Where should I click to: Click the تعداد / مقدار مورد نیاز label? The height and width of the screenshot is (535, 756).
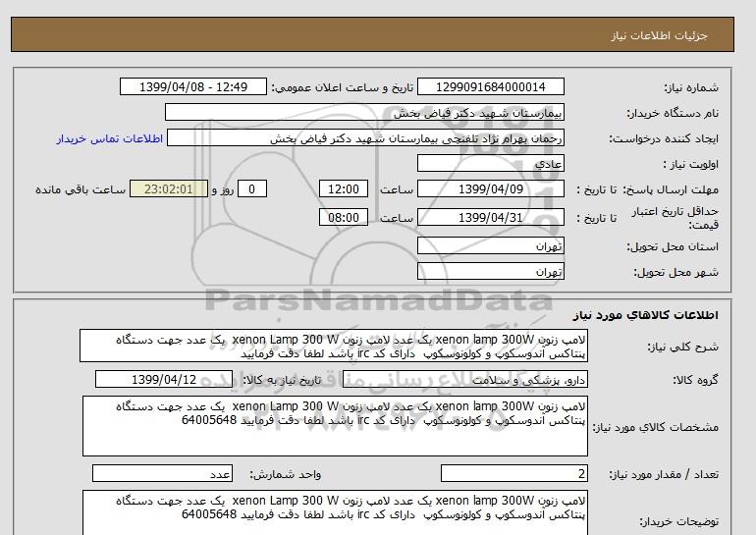tap(664, 475)
